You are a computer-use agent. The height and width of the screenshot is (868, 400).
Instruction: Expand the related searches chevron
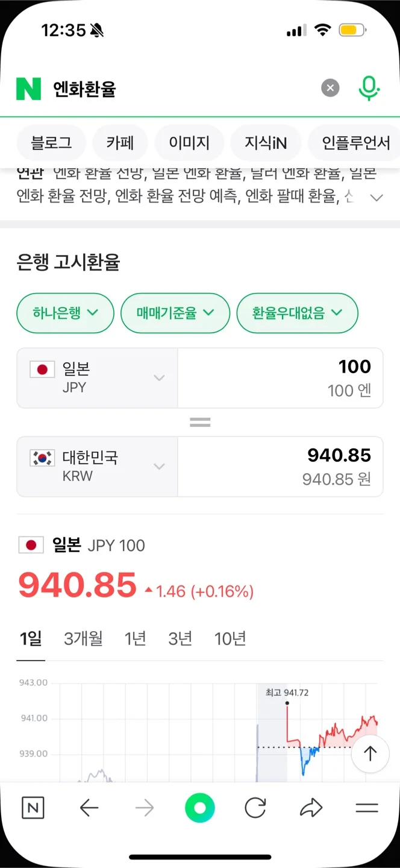tap(377, 198)
